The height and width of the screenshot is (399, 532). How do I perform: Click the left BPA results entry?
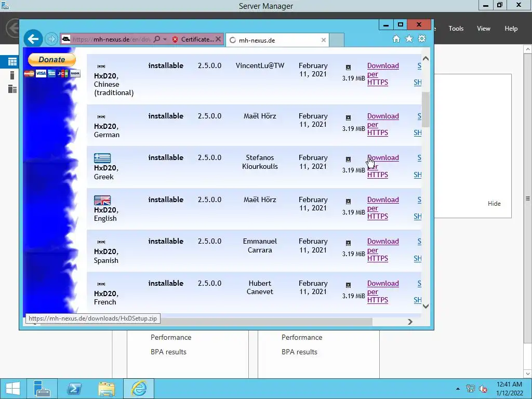168,352
